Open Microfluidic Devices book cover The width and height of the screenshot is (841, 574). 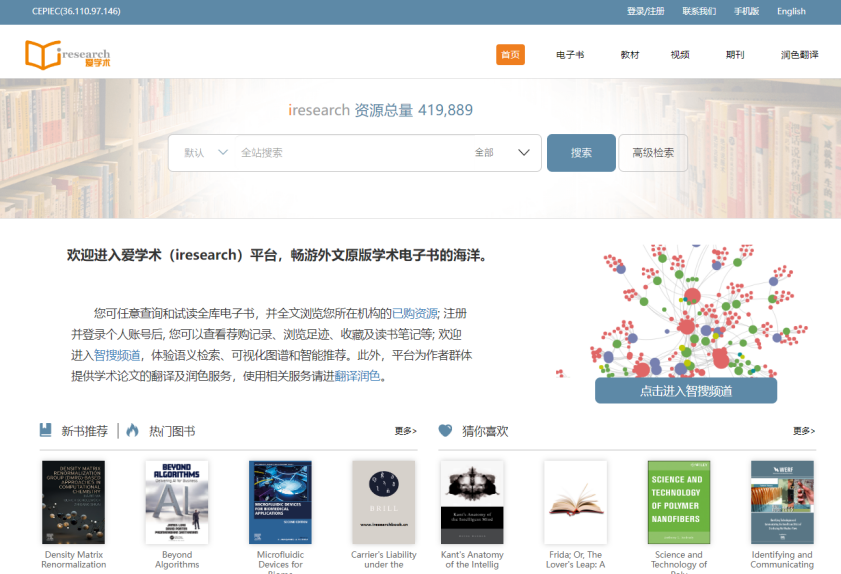280,502
